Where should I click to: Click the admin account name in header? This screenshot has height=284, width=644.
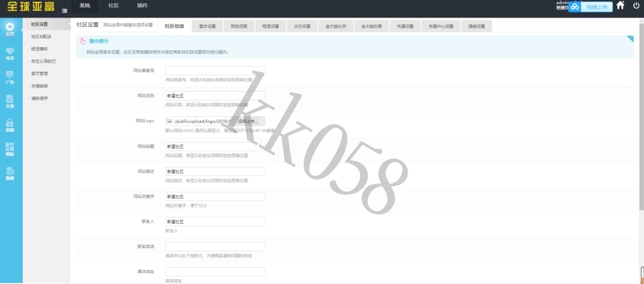pyautogui.click(x=562, y=3)
